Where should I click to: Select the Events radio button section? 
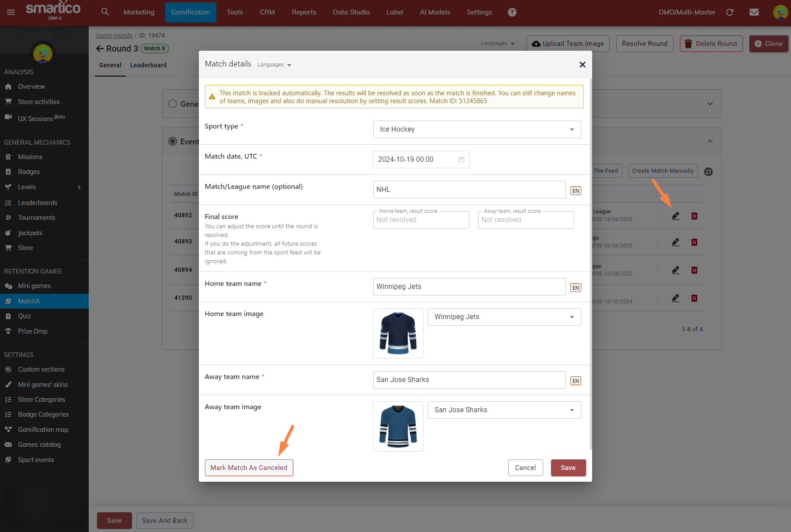173,141
